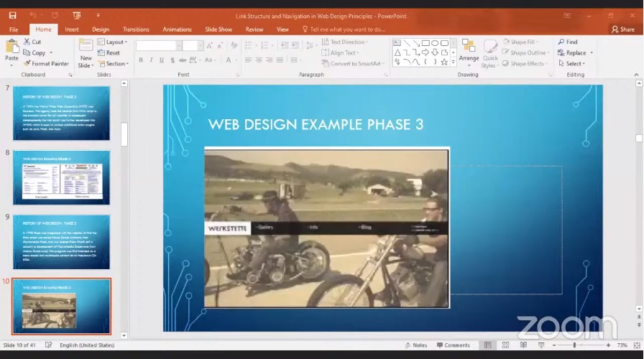Image resolution: width=644 pixels, height=359 pixels.
Task: Click the Reset slide button
Action: 109,53
